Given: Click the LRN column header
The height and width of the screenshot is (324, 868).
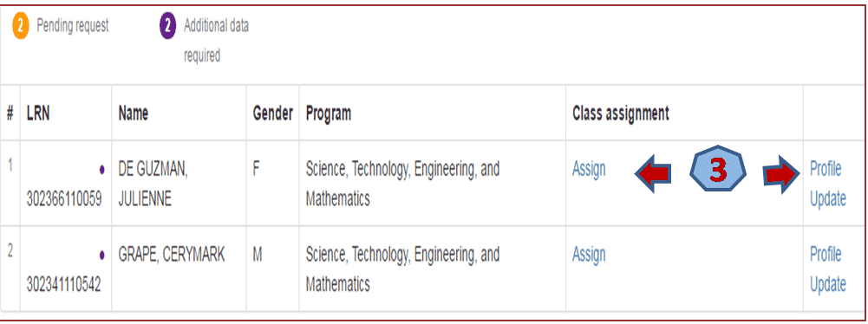Looking at the screenshot, I should click(37, 113).
